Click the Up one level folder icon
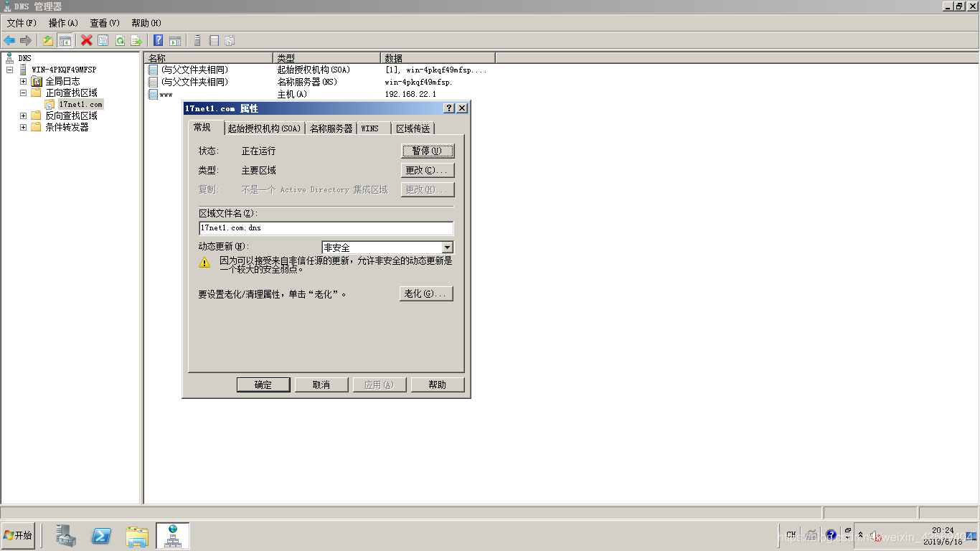This screenshot has width=980, height=551. [48, 40]
